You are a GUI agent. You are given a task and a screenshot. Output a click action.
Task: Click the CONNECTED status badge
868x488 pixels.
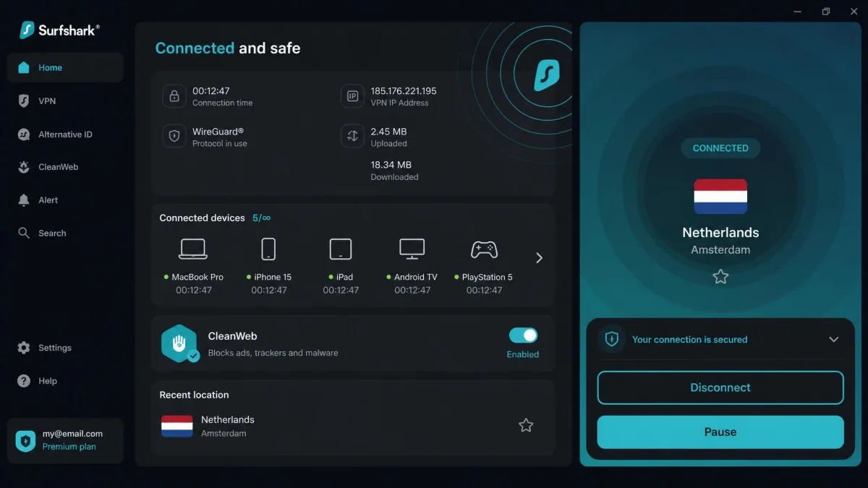click(720, 148)
